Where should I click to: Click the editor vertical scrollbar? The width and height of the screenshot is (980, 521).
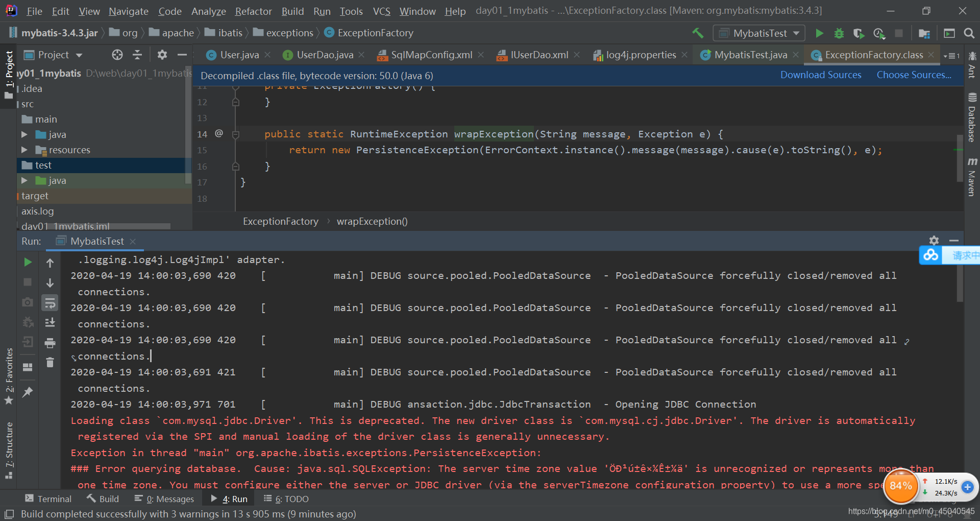960,158
